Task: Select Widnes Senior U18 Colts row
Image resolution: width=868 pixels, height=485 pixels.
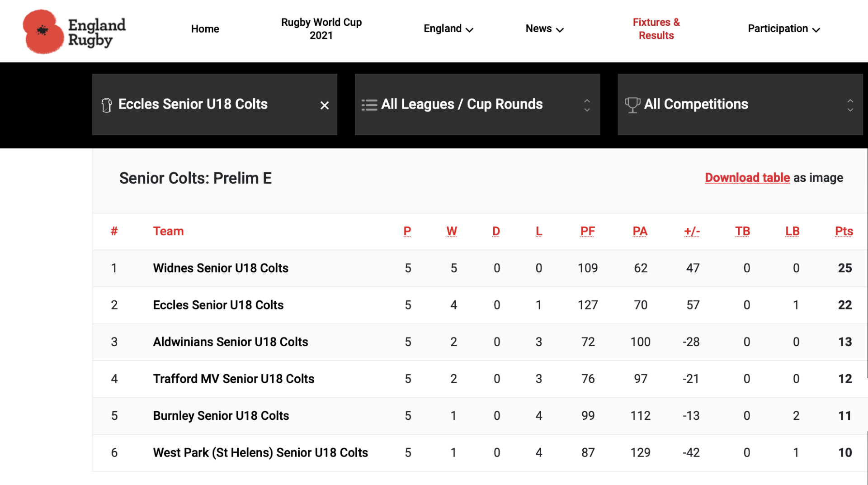Action: coord(221,268)
